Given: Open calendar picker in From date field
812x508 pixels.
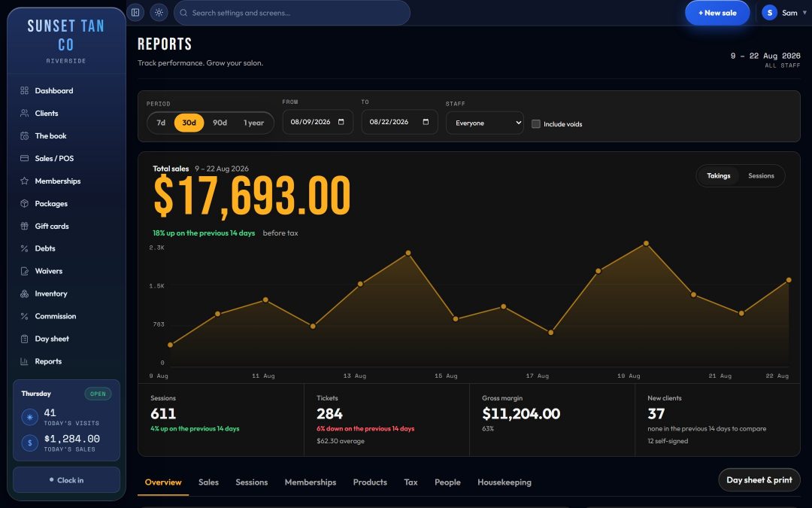Looking at the screenshot, I should 341,122.
